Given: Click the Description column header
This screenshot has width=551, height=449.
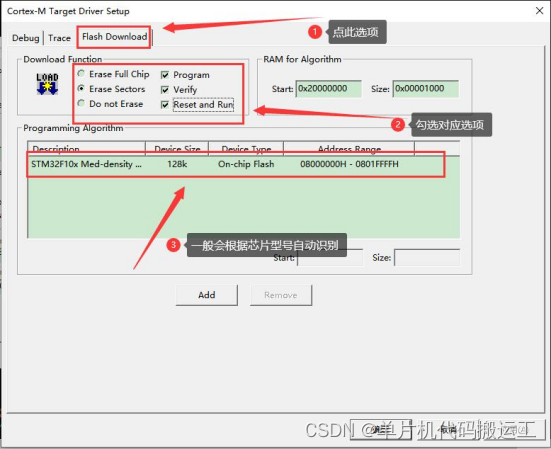Looking at the screenshot, I should (86, 149).
